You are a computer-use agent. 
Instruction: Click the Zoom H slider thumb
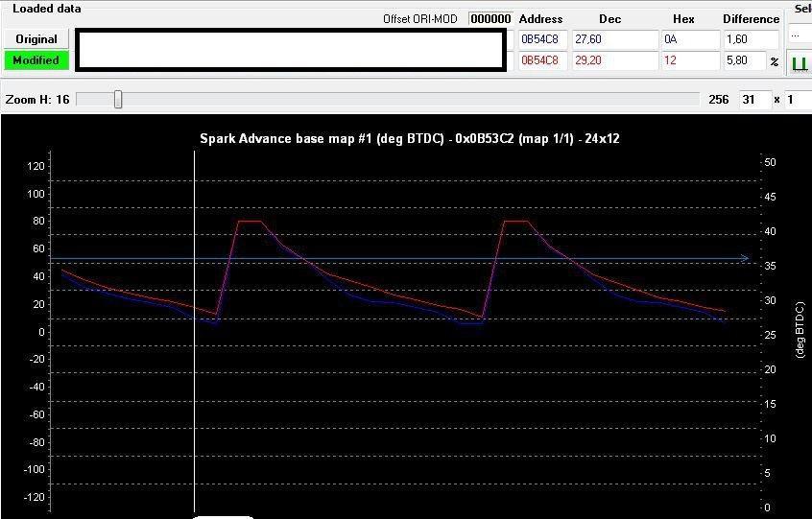[x=119, y=99]
